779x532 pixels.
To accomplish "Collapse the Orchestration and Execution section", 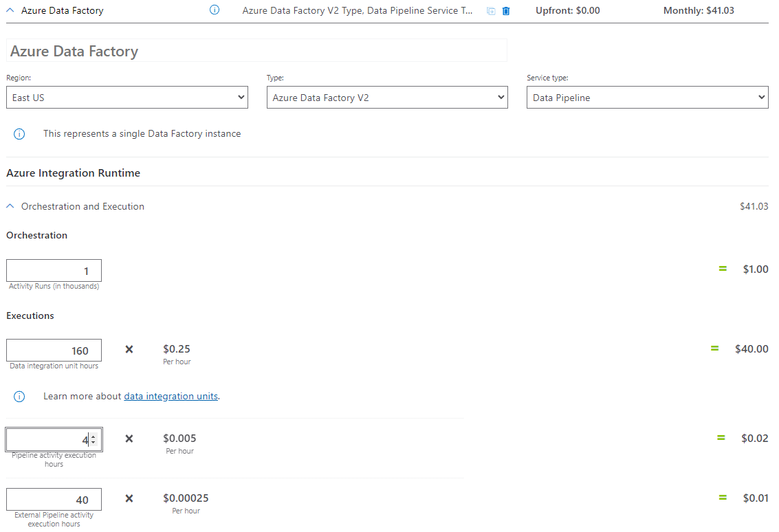I will 10,206.
